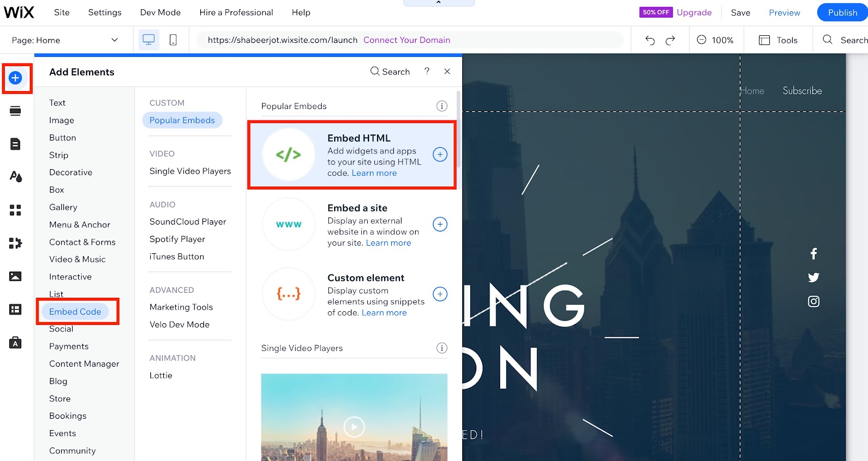The height and width of the screenshot is (461, 868).
Task: Click the Upgrade link
Action: [694, 12]
